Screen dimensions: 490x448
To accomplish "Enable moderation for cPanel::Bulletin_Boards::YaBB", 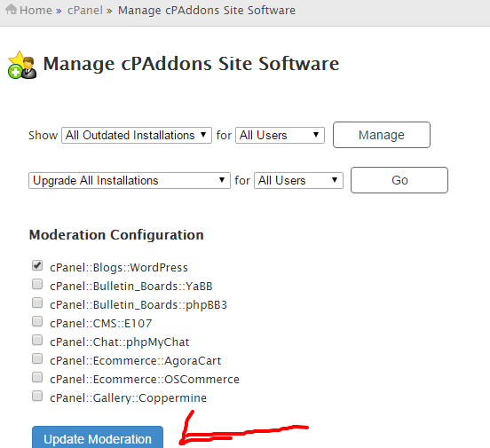I will click(37, 284).
